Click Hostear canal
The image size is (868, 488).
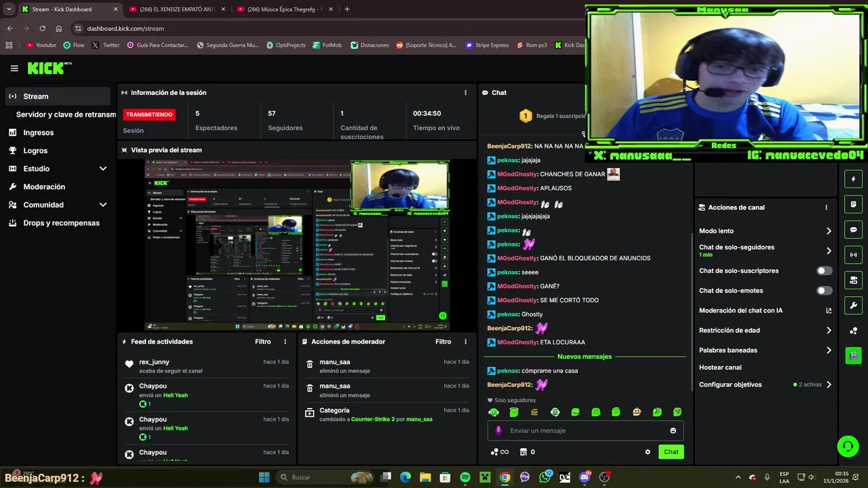click(720, 367)
